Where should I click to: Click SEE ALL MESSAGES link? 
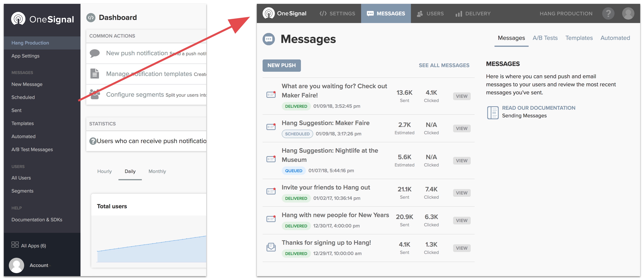(x=444, y=66)
